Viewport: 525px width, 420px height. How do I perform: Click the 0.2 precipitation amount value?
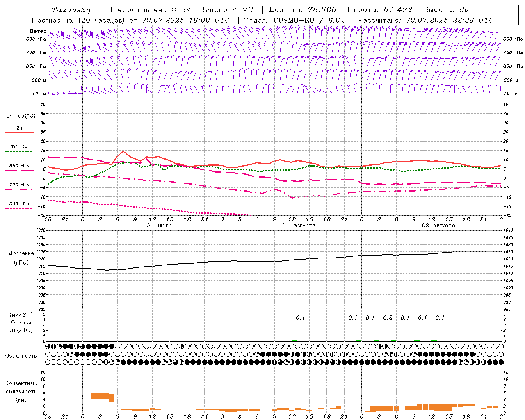pyautogui.click(x=388, y=317)
